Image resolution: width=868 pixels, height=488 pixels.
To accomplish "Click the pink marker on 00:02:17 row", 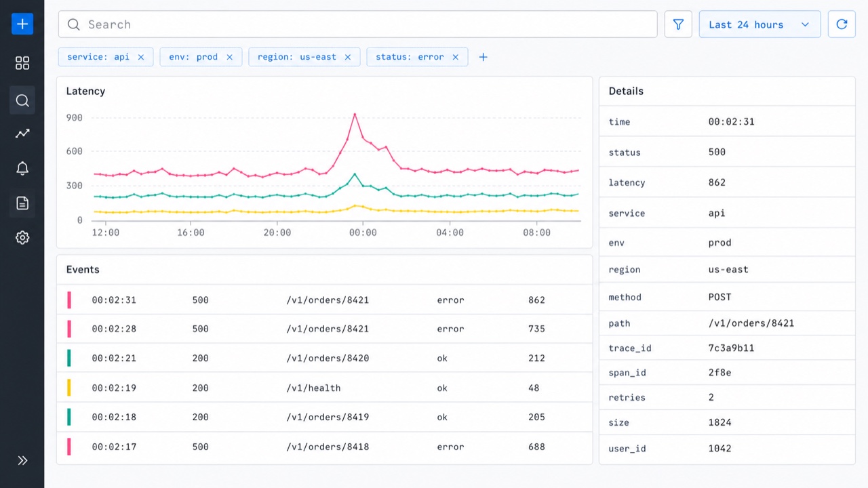I will tap(69, 447).
